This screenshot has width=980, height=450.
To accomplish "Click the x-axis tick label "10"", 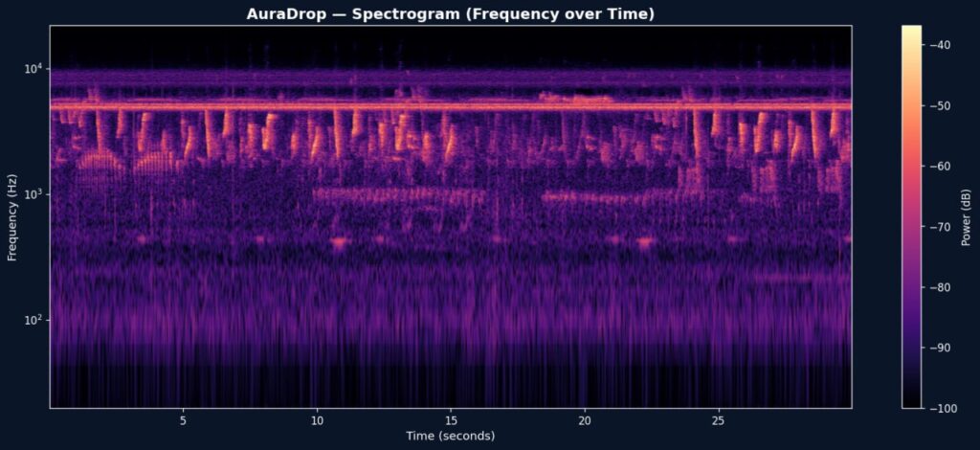I will point(317,419).
